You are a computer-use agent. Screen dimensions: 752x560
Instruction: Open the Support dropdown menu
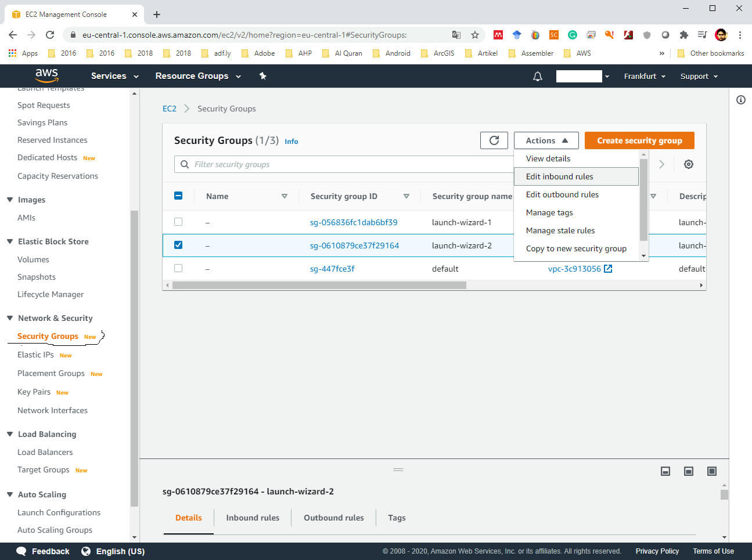click(699, 76)
